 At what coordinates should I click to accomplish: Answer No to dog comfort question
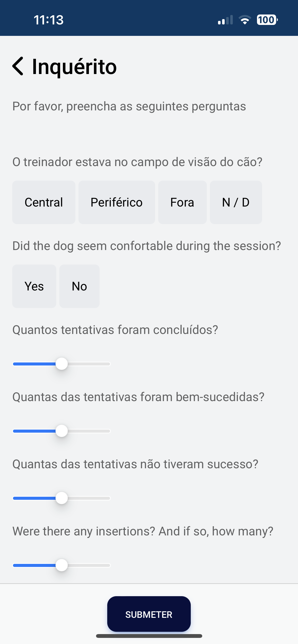pyautogui.click(x=79, y=286)
